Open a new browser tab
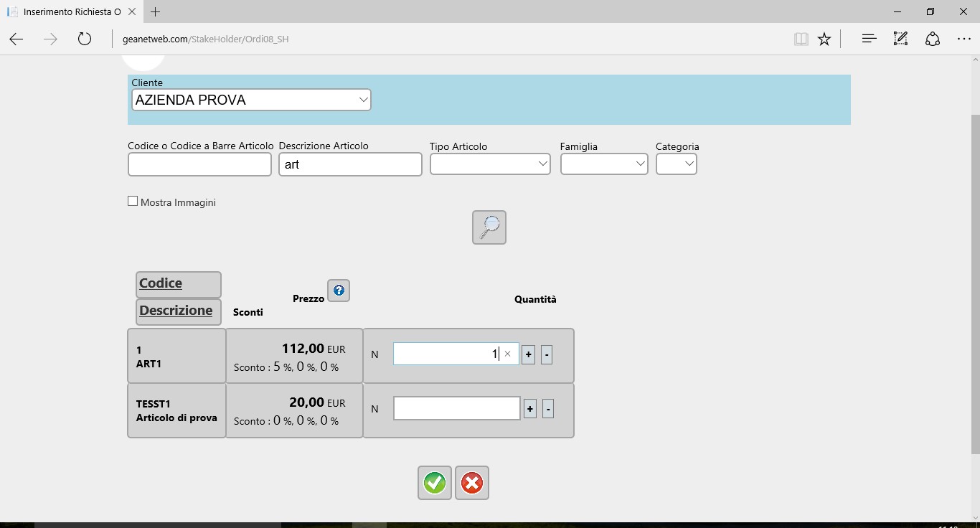This screenshot has width=980, height=528. tap(155, 12)
